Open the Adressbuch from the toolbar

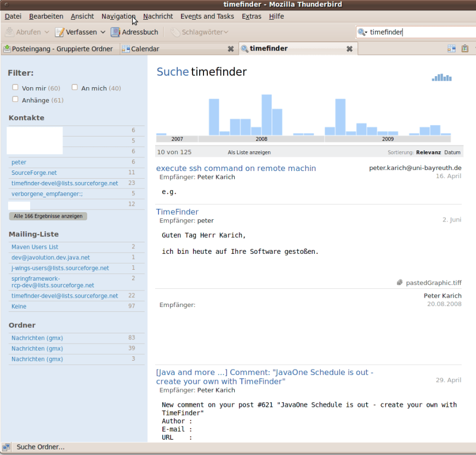134,32
